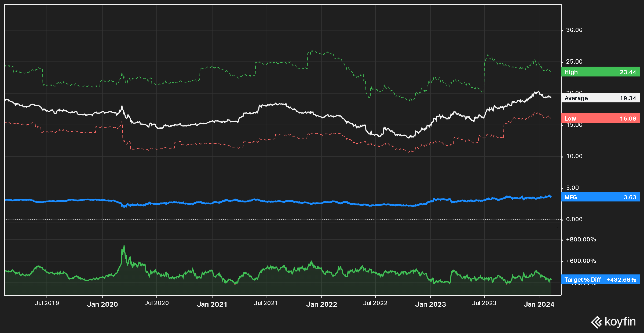Click the blue MFG price label
Viewport: 644px width, 333px height.
(x=600, y=197)
